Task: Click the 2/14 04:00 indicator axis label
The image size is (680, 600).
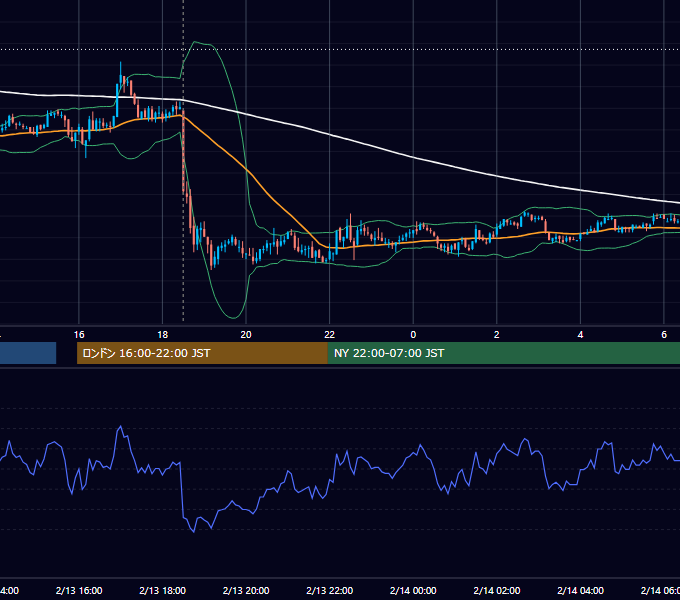Action: [580, 590]
